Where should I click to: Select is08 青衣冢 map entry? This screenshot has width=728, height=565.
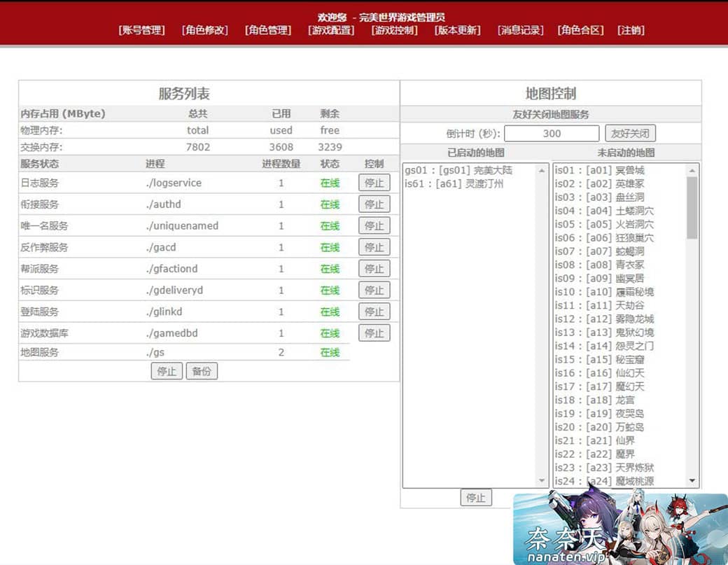pyautogui.click(x=619, y=265)
